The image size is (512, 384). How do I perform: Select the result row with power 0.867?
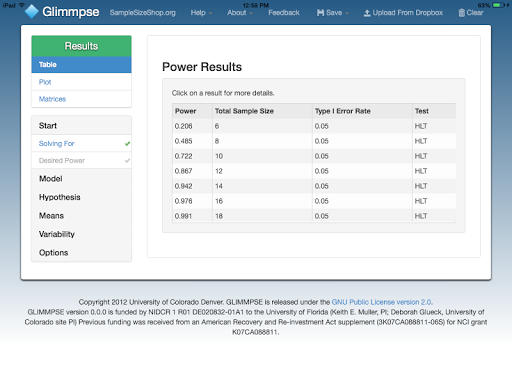(314, 171)
